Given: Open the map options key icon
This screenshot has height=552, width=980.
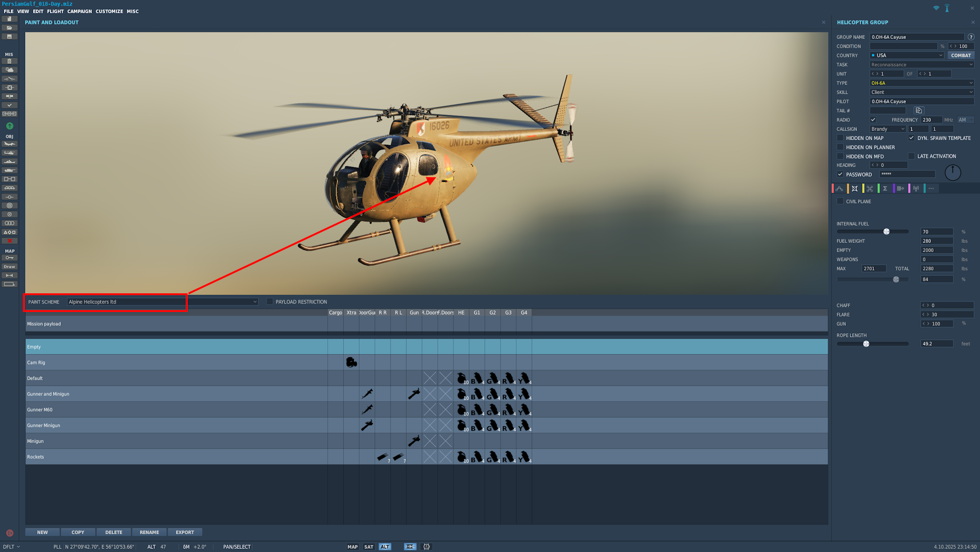Looking at the screenshot, I should pyautogui.click(x=9, y=258).
